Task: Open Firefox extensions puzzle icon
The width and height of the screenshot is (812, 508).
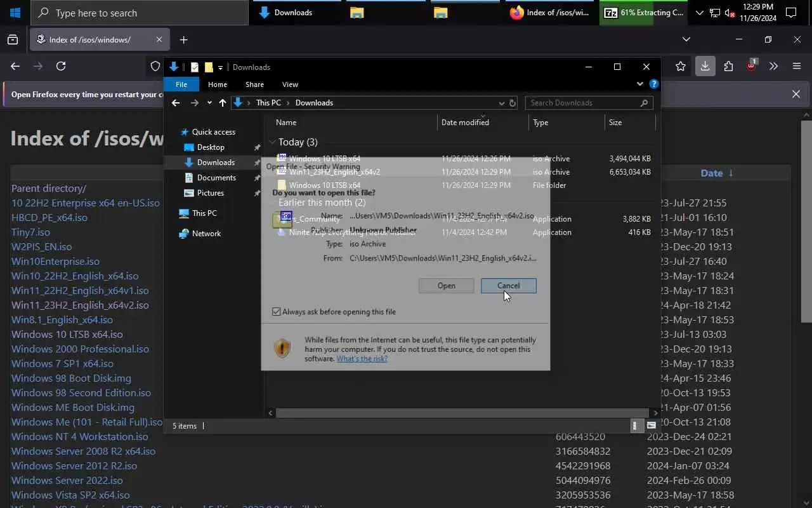Action: (x=728, y=66)
